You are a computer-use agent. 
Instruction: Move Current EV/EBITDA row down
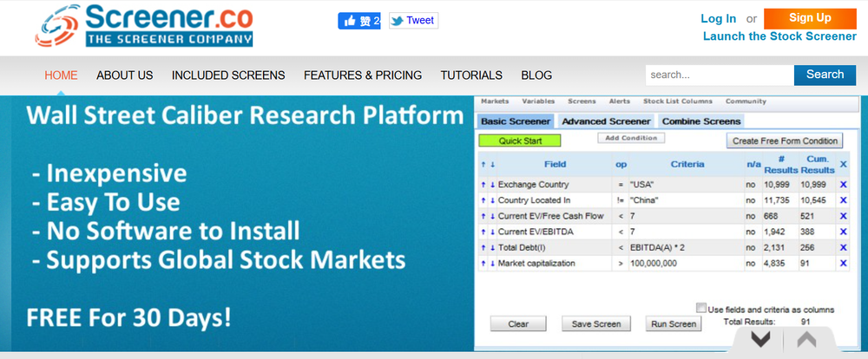492,232
